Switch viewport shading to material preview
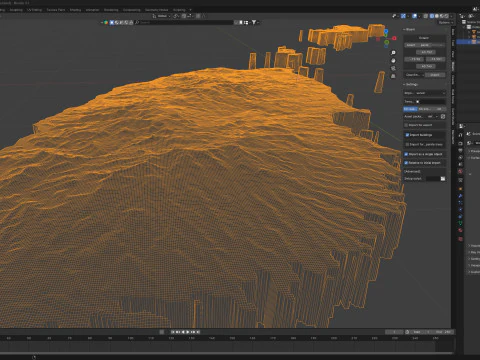 (x=442, y=16)
